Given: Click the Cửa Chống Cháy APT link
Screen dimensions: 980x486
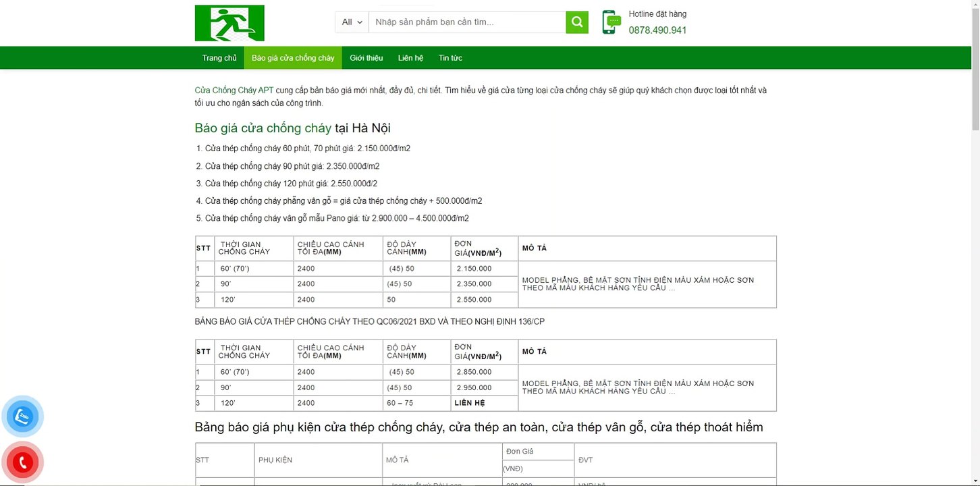Looking at the screenshot, I should 234,90.
